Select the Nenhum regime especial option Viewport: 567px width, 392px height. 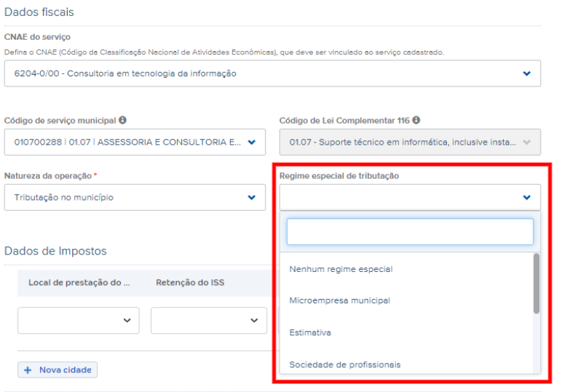[x=341, y=269]
